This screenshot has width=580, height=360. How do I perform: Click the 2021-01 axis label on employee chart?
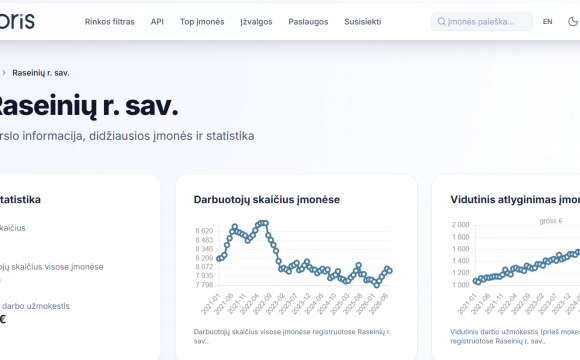click(x=210, y=304)
